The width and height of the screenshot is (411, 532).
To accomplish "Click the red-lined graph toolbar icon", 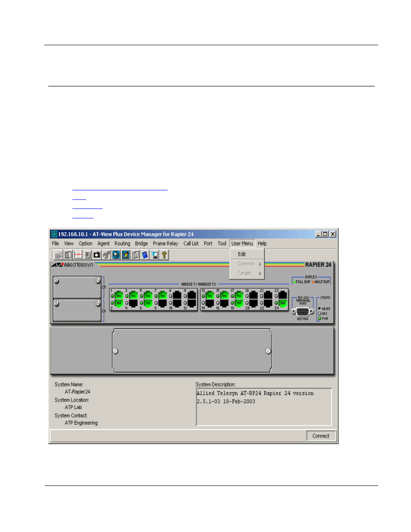I will pyautogui.click(x=78, y=255).
